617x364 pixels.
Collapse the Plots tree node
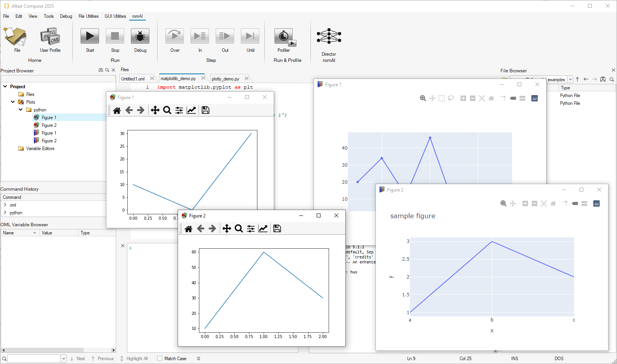pos(13,102)
